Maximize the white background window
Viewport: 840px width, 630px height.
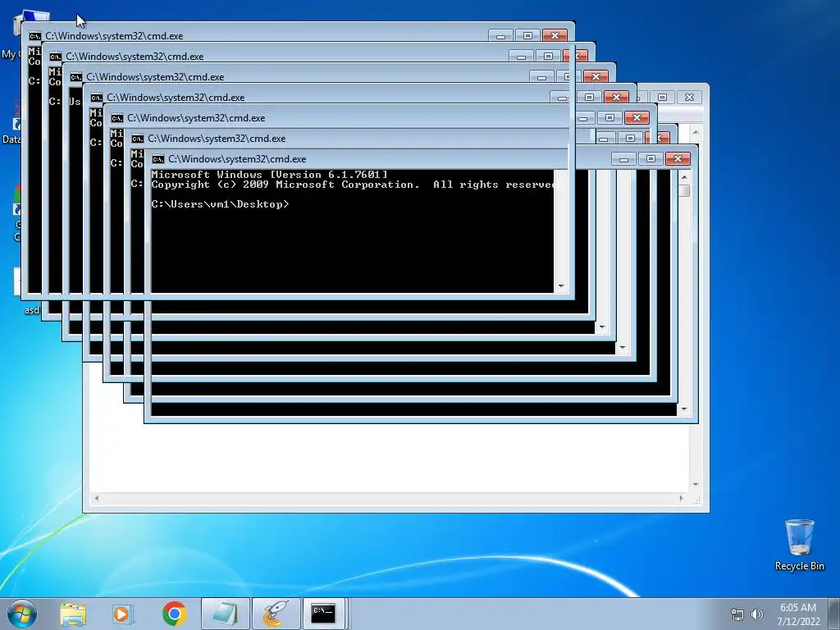tap(663, 97)
